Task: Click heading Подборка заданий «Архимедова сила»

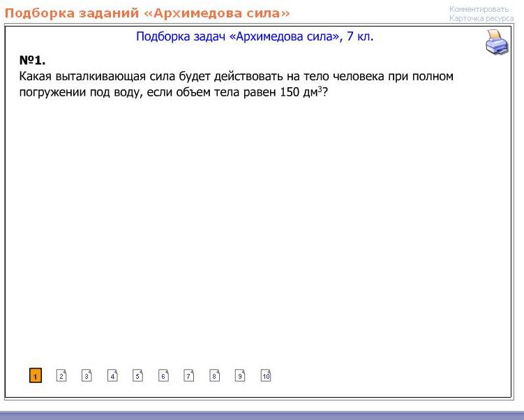Action: pyautogui.click(x=147, y=13)
